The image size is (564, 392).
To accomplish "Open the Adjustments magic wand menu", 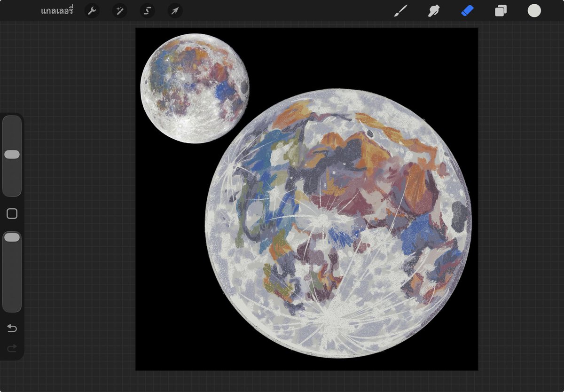I will (x=119, y=11).
